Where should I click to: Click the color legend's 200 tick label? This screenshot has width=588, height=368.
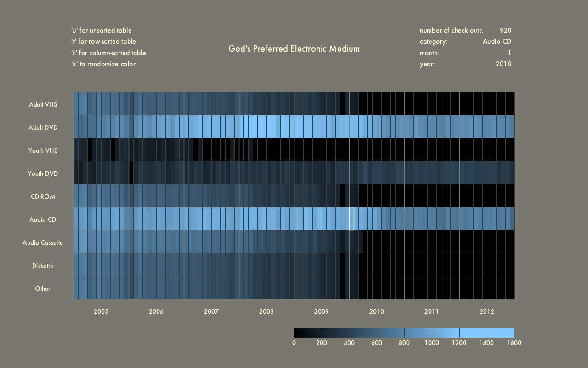point(322,343)
